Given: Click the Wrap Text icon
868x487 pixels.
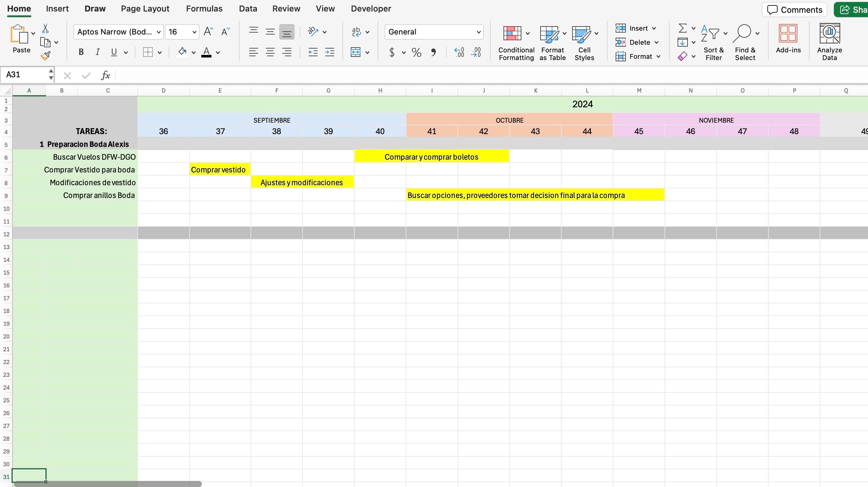Looking at the screenshot, I should 356,32.
